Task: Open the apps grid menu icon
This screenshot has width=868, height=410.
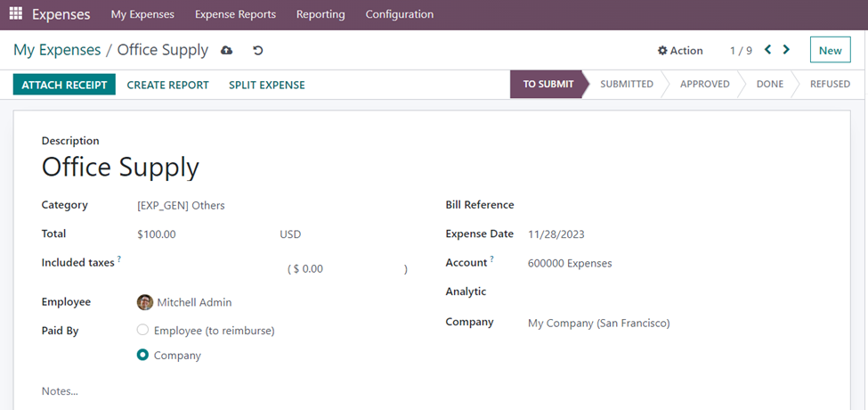Action: (16, 14)
